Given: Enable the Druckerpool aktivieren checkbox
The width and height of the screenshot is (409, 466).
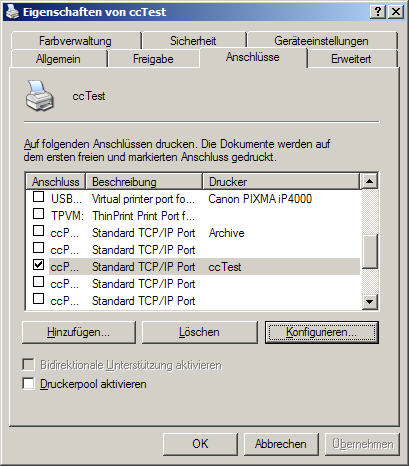Looking at the screenshot, I should coord(28,383).
